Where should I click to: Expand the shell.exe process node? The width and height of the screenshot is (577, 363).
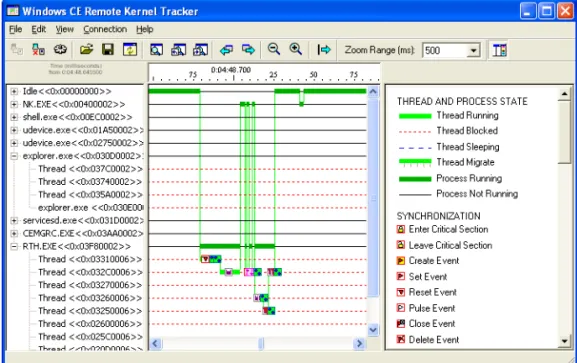(x=14, y=117)
